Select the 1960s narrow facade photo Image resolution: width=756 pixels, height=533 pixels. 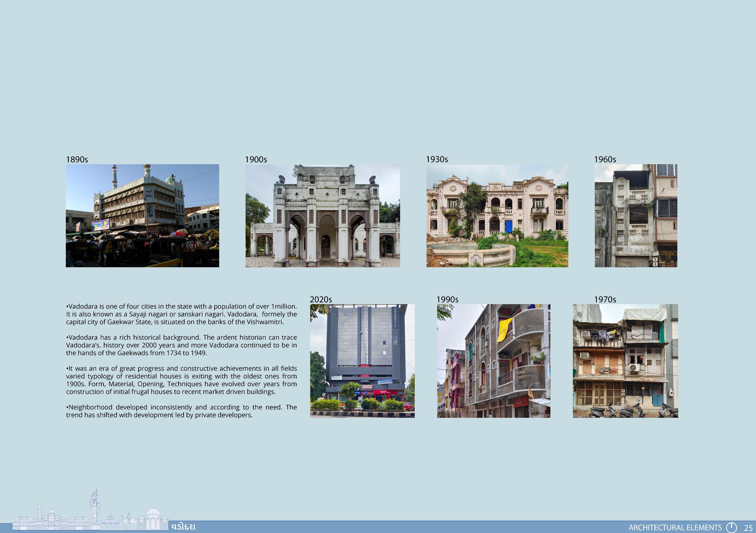click(636, 216)
